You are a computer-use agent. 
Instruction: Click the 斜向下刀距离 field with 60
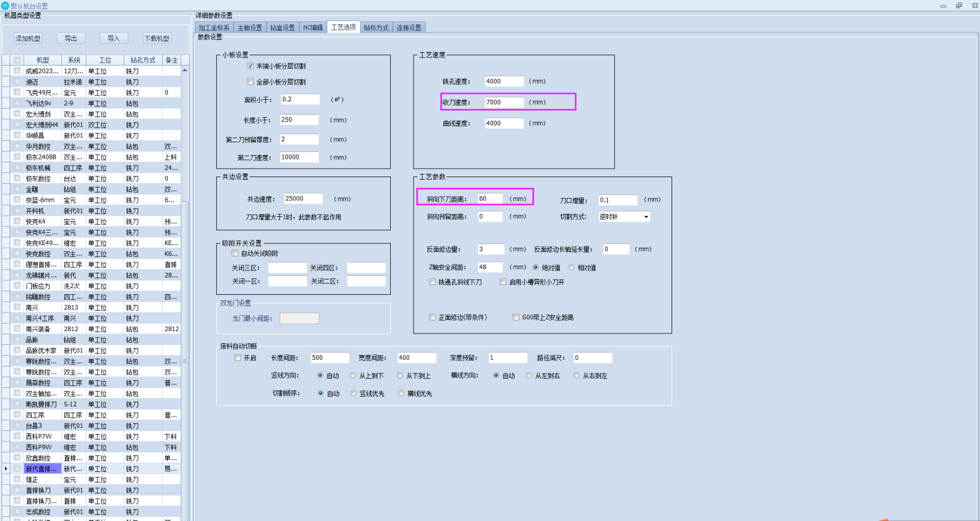point(491,199)
